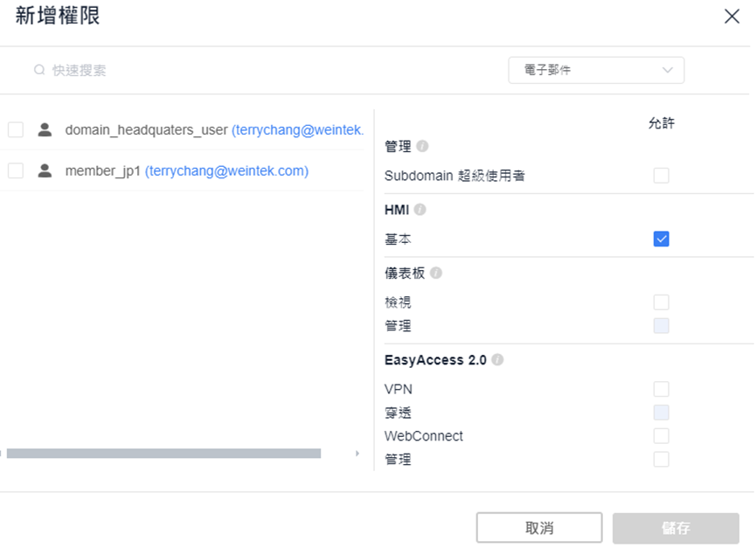
Task: Check the 儀表板 檢視 permission
Action: click(x=661, y=302)
